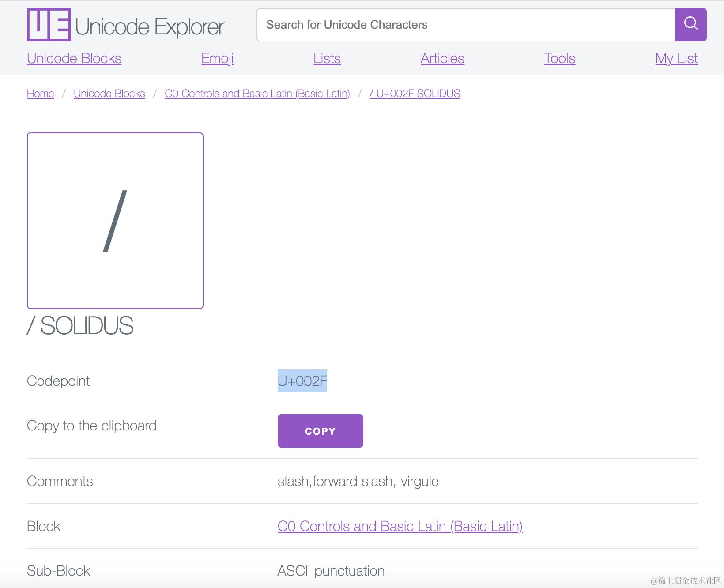Open the Articles navigation link
This screenshot has height=588, width=724.
tap(442, 58)
